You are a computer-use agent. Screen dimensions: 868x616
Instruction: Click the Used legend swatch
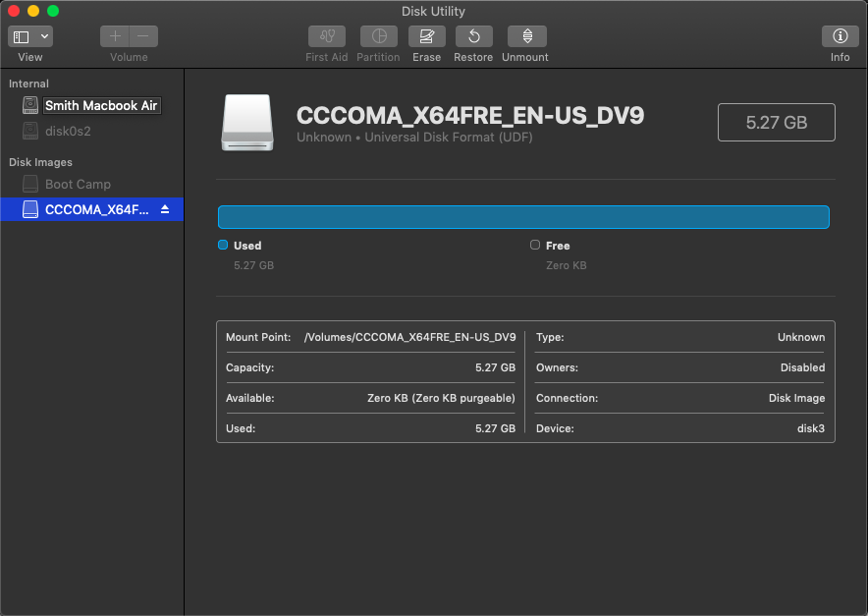click(x=223, y=245)
